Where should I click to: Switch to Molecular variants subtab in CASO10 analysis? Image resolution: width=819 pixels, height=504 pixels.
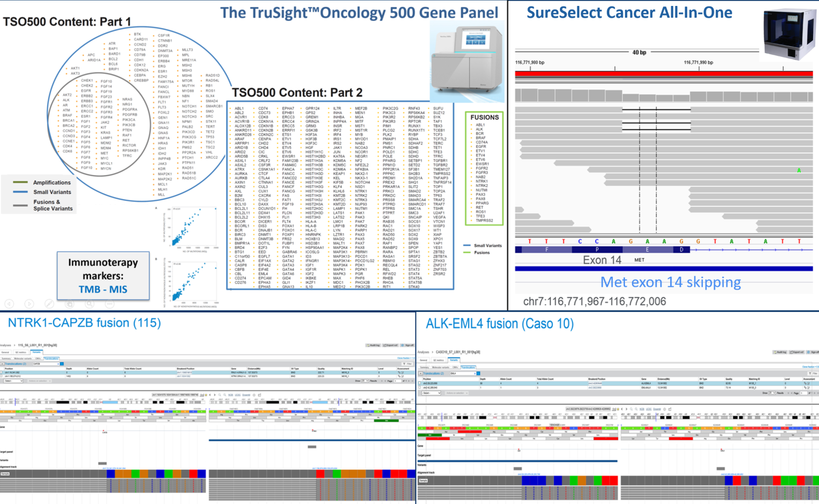pos(441,368)
